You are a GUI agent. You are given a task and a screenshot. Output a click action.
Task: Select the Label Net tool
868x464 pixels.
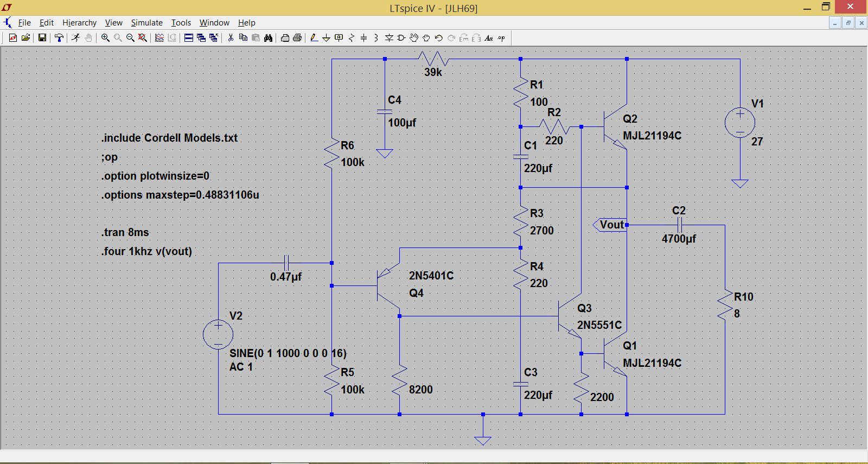339,37
